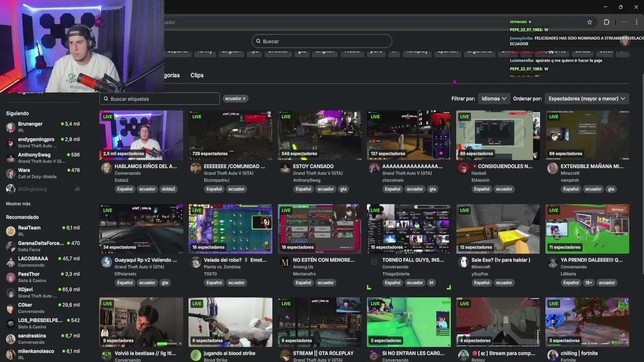This screenshot has height=362, width=644.
Task: Open the stream thumbnail with 729 espectadores
Action: pyautogui.click(x=230, y=135)
